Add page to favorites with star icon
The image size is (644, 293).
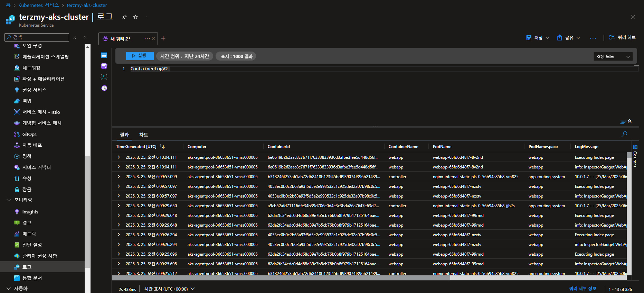pyautogui.click(x=135, y=17)
